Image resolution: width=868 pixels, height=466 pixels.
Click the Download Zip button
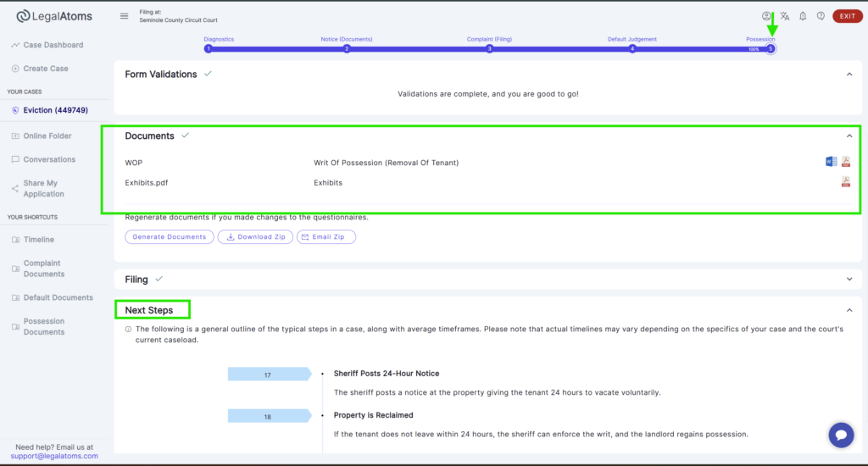255,237
